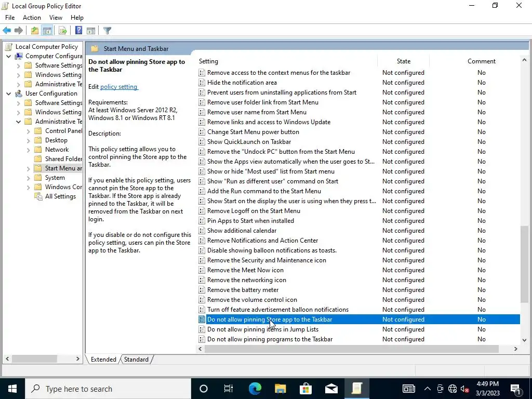This screenshot has width=532, height=399.
Task: Select Desktop folder in the tree
Action: pos(56,140)
